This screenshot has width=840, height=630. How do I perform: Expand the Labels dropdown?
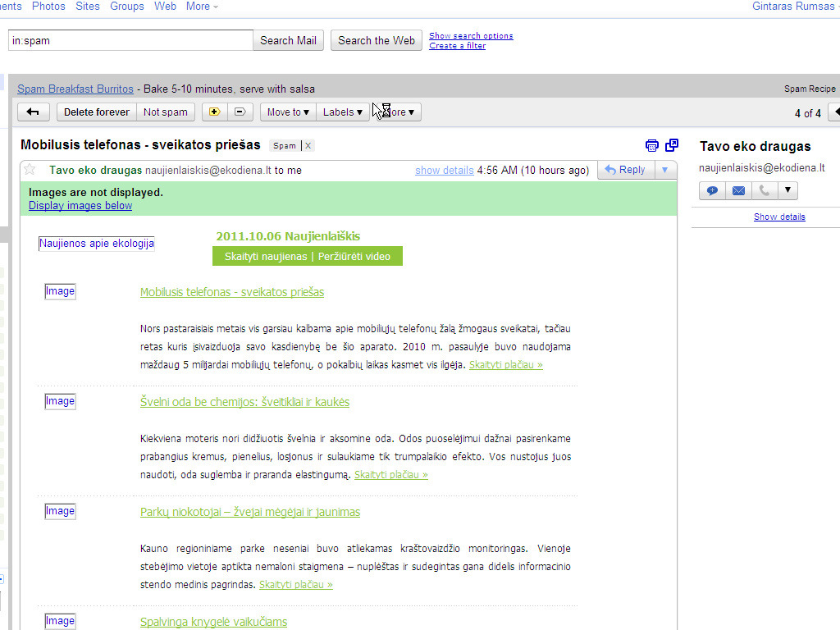(x=342, y=112)
